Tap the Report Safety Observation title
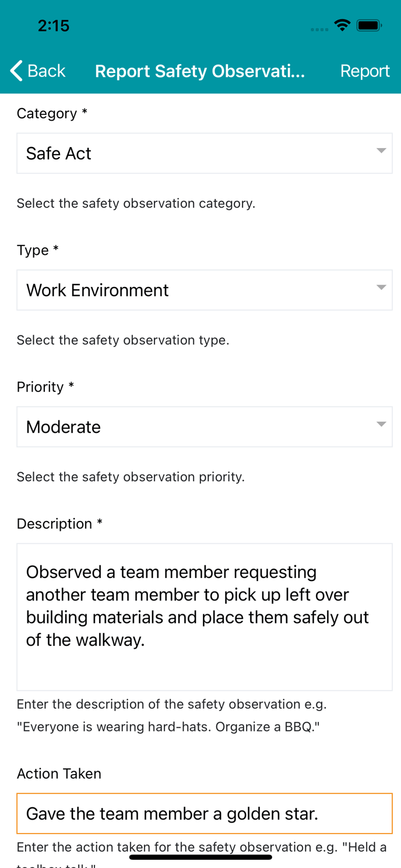The image size is (401, 868). pos(200,71)
